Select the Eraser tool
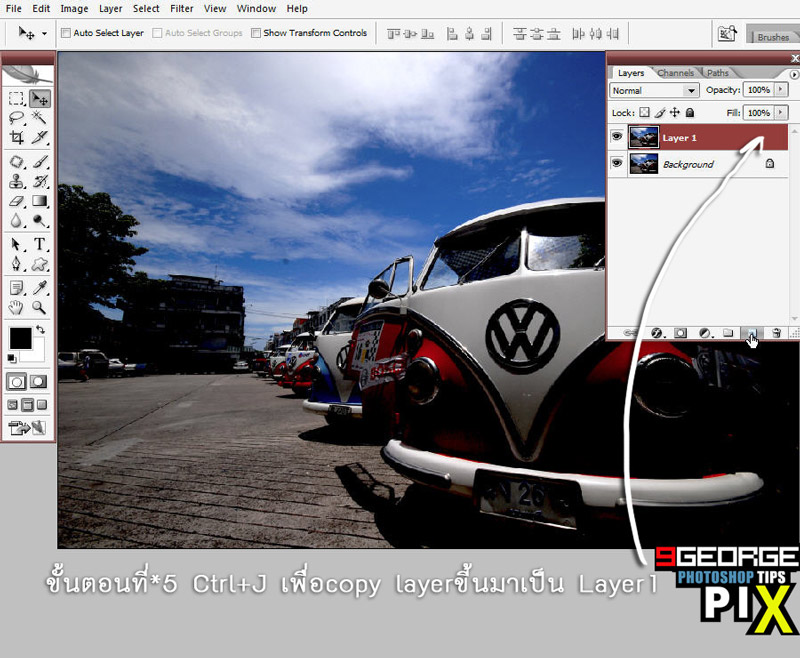Screen dimensions: 800x658 click(16, 200)
